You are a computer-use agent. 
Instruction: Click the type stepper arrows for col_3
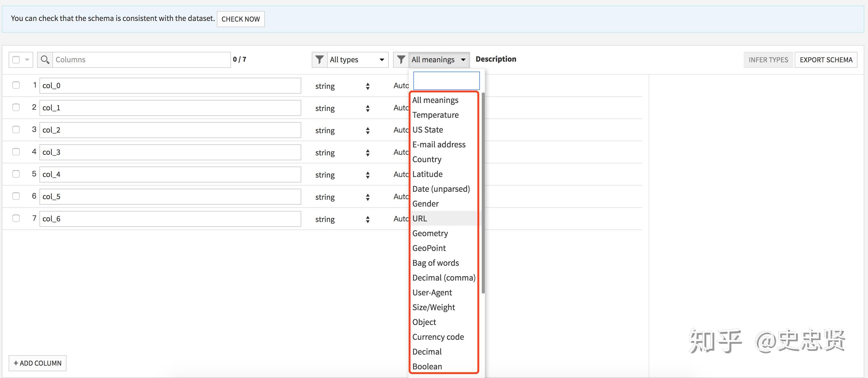tap(367, 153)
